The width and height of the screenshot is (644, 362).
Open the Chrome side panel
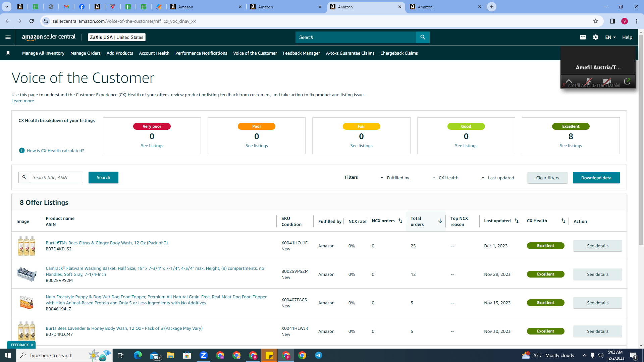click(x=612, y=21)
